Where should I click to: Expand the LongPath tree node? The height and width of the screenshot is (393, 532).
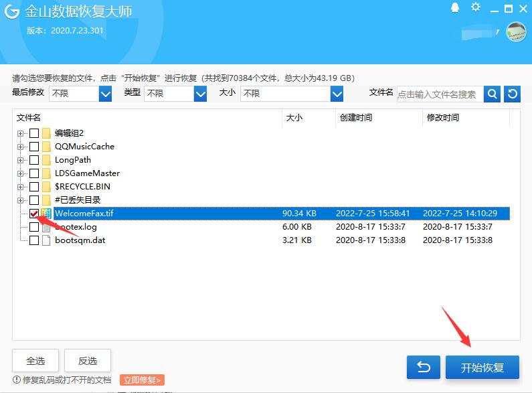20,160
